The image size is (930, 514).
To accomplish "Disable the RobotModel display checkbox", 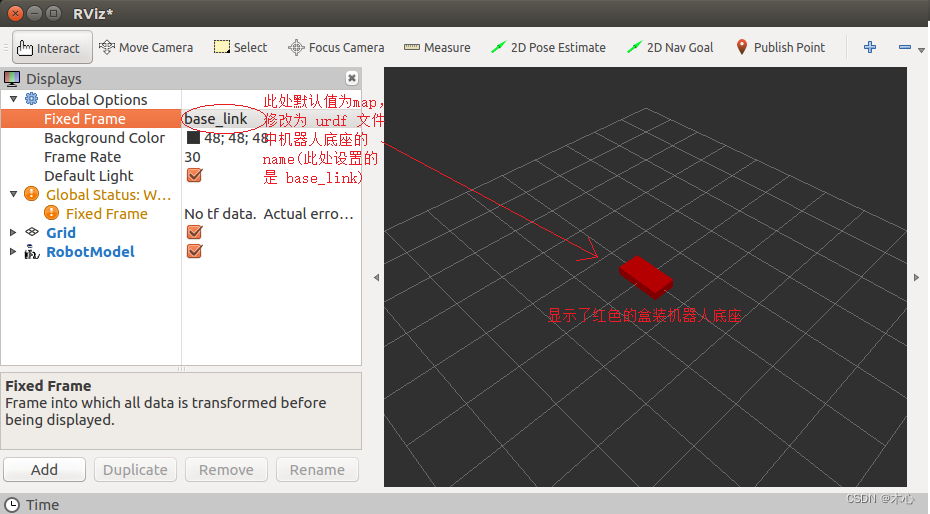I will point(195,251).
